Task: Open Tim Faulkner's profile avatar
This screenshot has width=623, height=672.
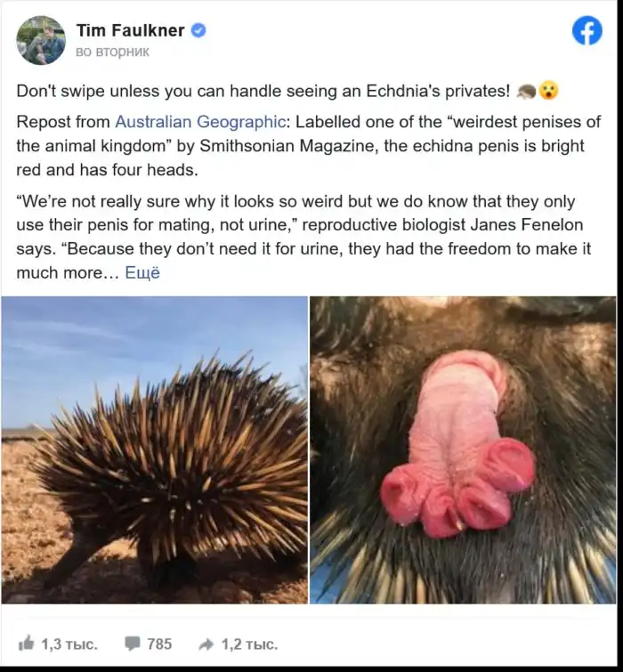Action: click(41, 40)
